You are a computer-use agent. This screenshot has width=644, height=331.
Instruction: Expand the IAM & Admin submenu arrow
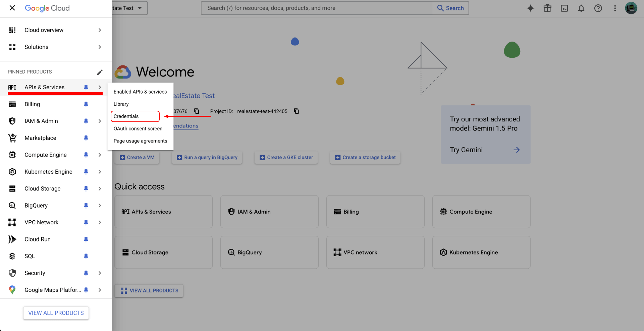[x=100, y=121]
